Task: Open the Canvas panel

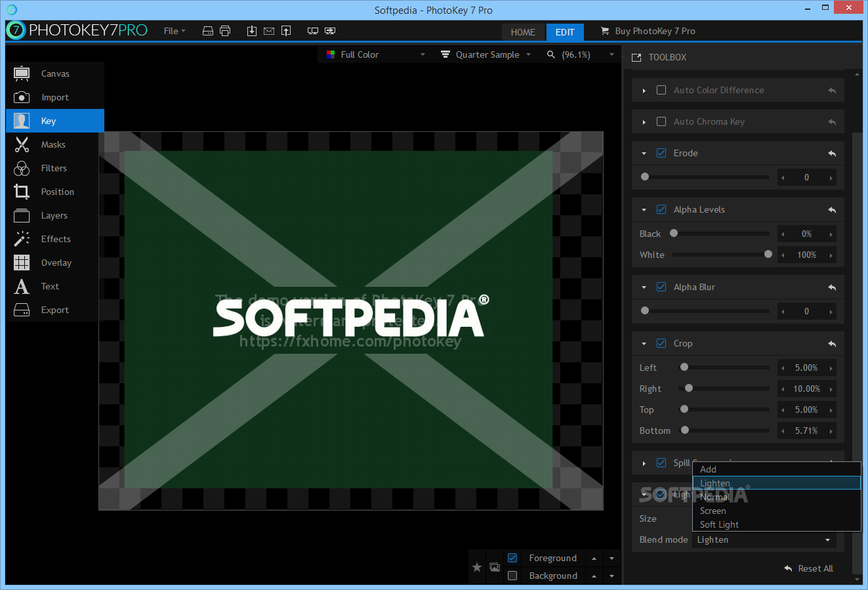Action: tap(55, 74)
